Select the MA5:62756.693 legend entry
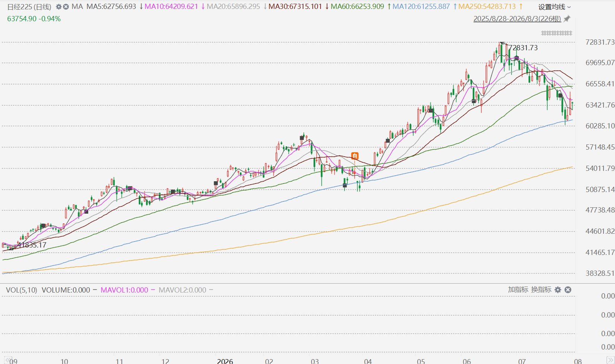Screen dimensions: 615x364 point(111,7)
